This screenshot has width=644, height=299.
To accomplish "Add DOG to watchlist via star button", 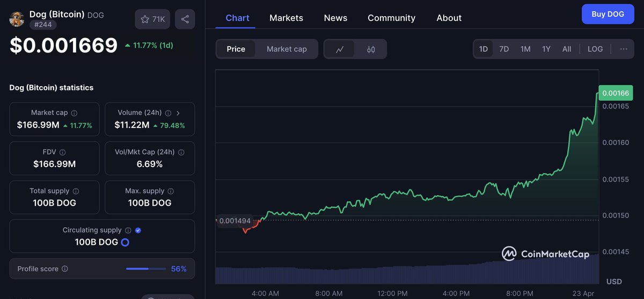I will point(153,19).
